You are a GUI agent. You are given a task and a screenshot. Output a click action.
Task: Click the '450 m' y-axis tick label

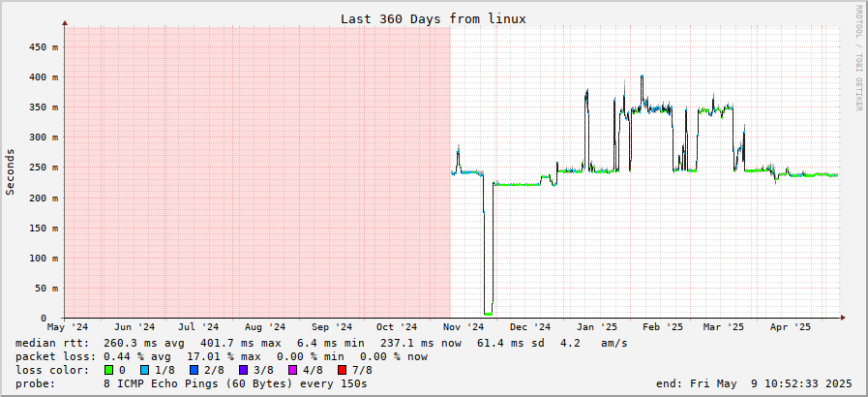(44, 47)
